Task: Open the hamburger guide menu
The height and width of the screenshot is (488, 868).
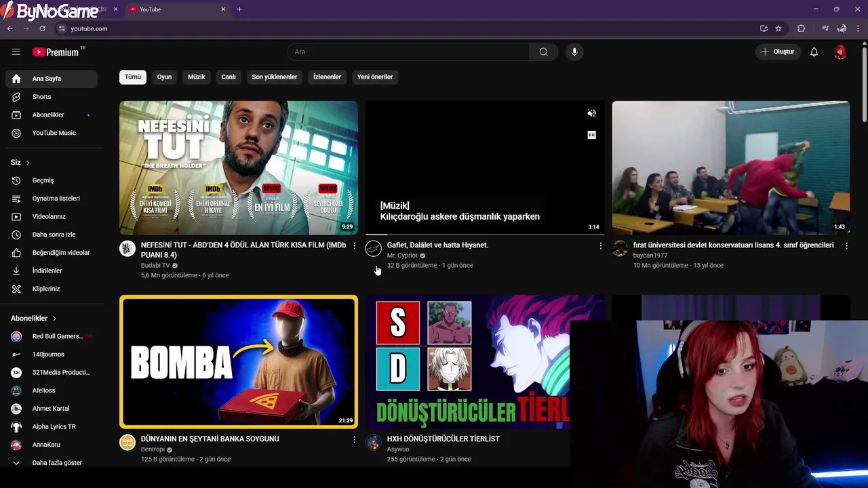Action: [16, 52]
